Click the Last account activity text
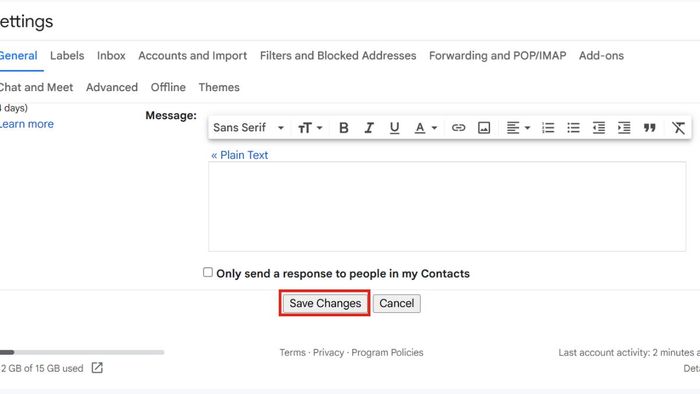The image size is (700, 394). pos(629,353)
